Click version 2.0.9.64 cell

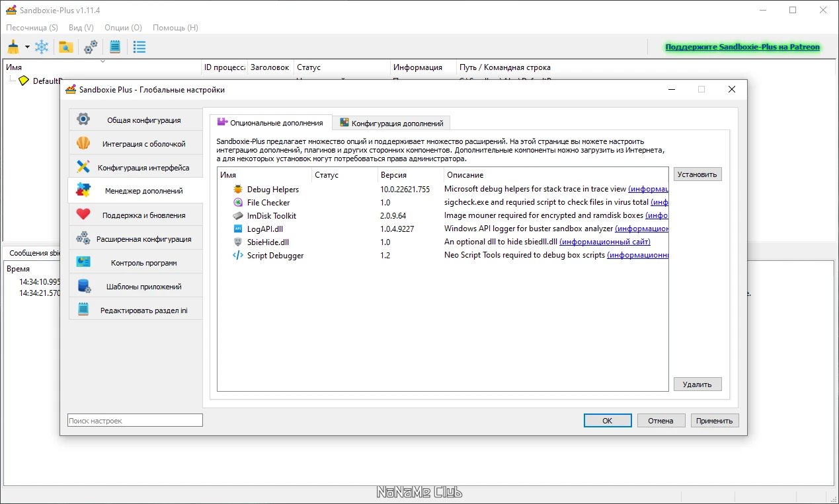[x=393, y=216]
